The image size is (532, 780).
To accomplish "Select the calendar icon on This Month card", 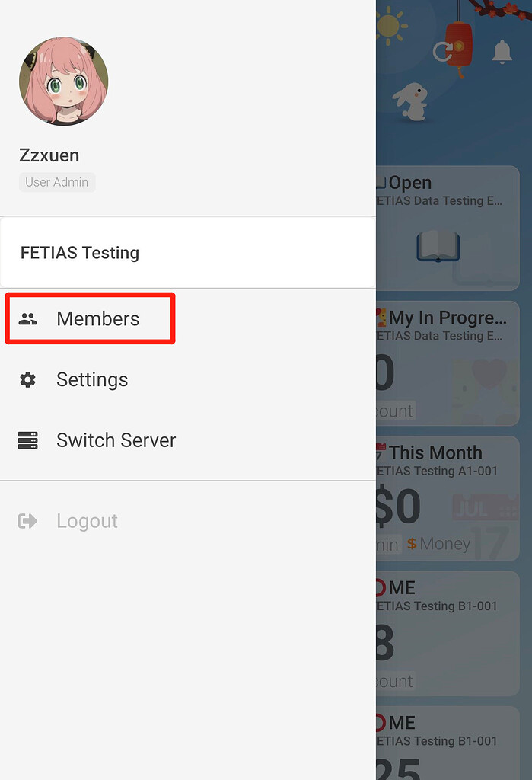I will pos(381,449).
